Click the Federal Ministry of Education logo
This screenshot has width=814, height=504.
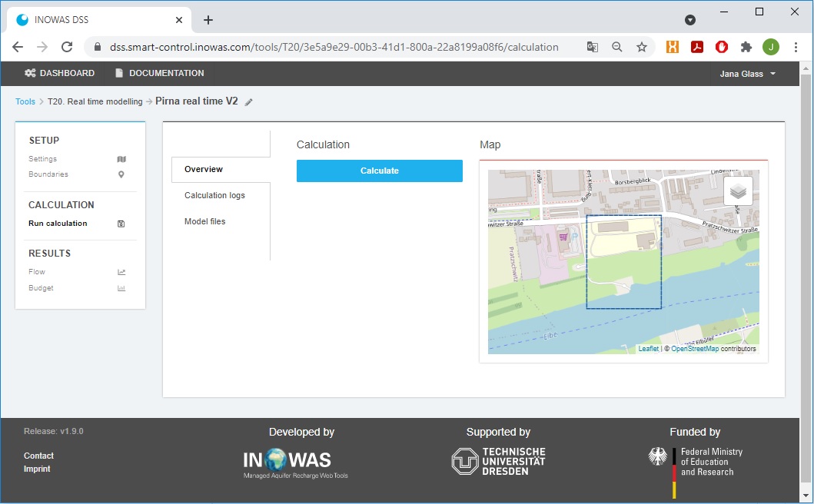[x=696, y=471]
